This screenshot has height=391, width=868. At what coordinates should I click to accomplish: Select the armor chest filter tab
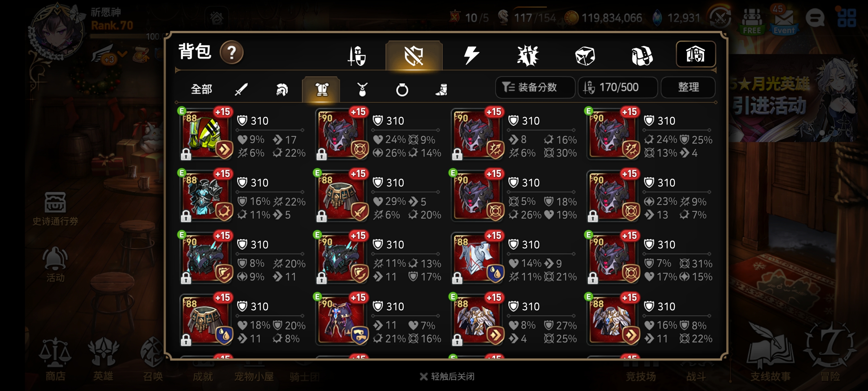[x=321, y=89]
